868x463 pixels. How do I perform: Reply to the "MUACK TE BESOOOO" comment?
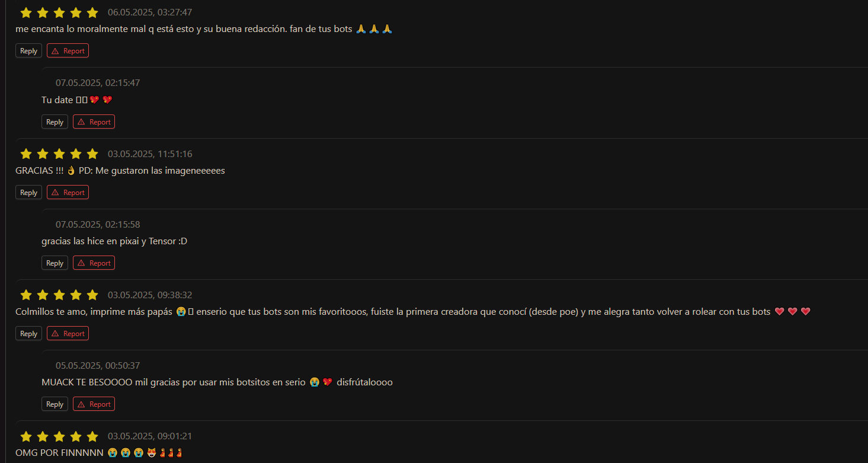[55, 404]
